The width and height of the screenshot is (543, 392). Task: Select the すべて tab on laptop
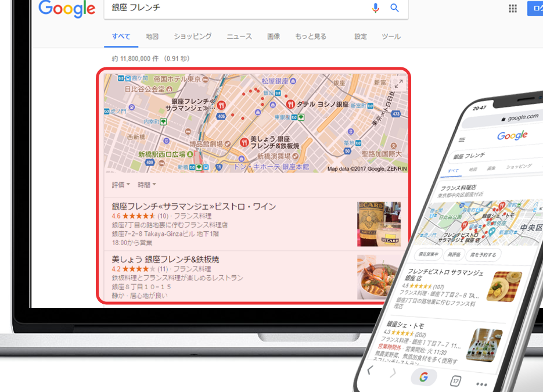tap(121, 37)
